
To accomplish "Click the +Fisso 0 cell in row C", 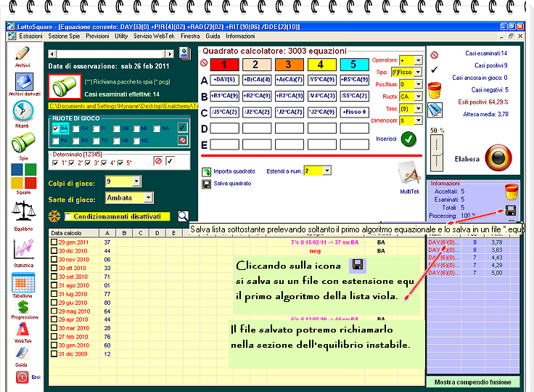I will [355, 112].
